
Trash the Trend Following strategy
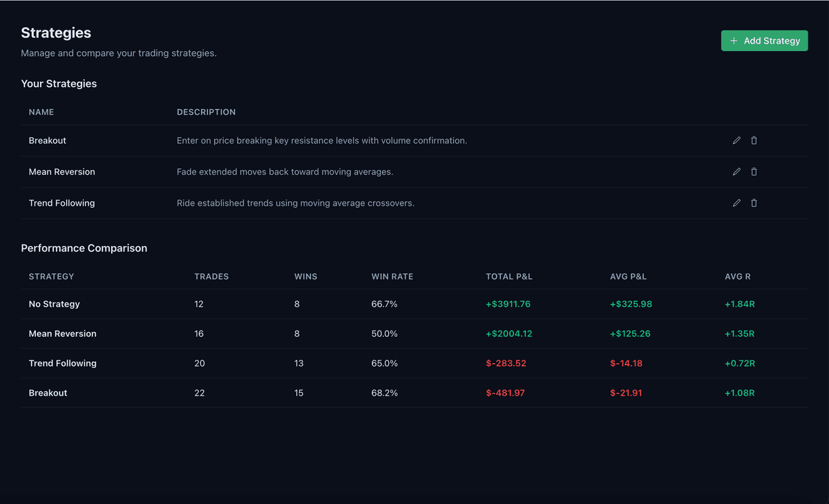(x=754, y=203)
